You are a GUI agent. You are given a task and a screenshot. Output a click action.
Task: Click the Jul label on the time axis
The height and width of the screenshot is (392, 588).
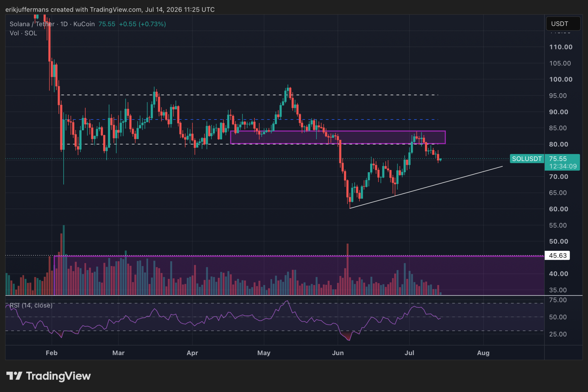[x=409, y=353]
